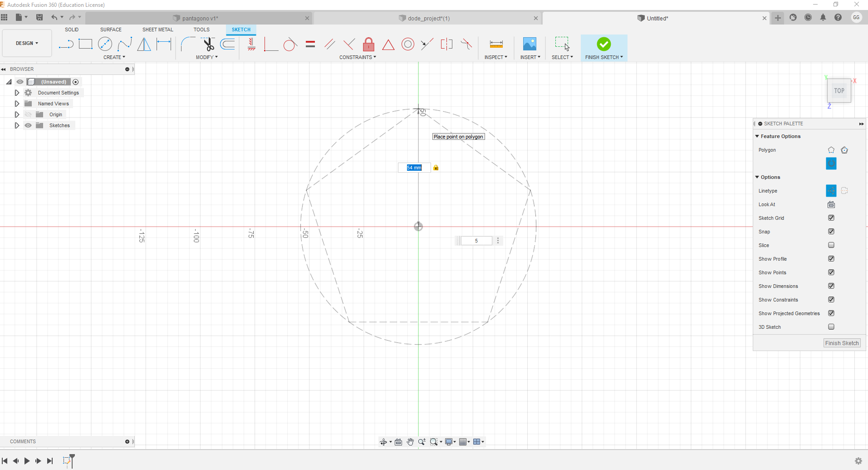The width and height of the screenshot is (868, 470).
Task: Open the DESIGN workspace dropdown
Action: pos(27,43)
